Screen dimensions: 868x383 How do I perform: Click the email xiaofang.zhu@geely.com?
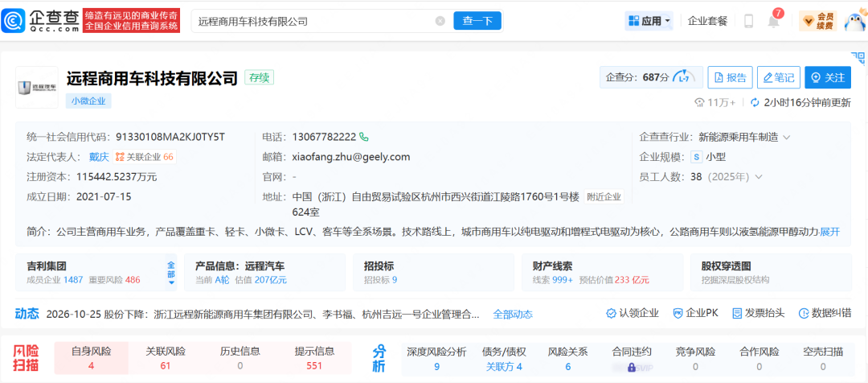351,157
